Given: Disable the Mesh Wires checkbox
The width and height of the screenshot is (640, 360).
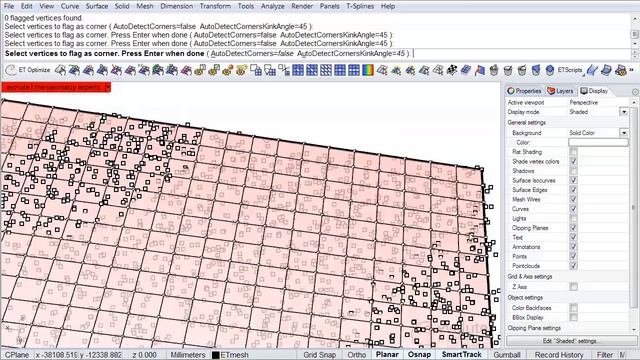Looking at the screenshot, I should point(573,200).
